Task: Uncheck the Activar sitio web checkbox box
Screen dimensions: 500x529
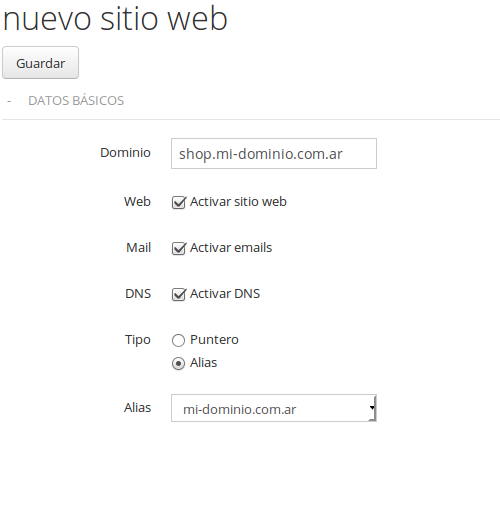Action: (179, 202)
